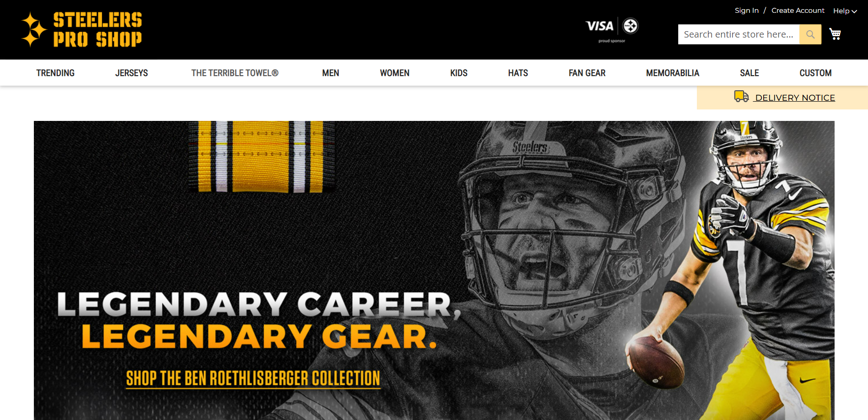
Task: Open the Fan Gear menu
Action: click(587, 73)
